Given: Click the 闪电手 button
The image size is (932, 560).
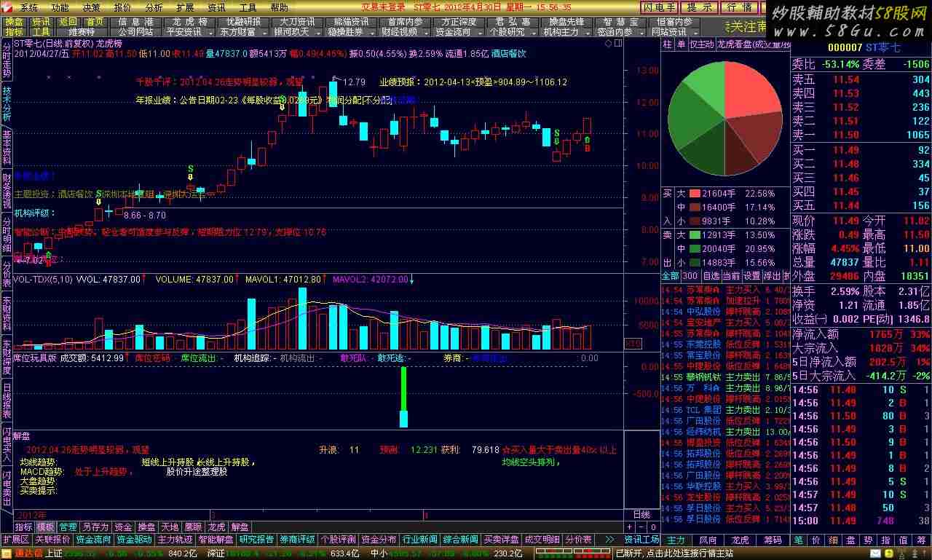Looking at the screenshot, I should pyautogui.click(x=659, y=7).
